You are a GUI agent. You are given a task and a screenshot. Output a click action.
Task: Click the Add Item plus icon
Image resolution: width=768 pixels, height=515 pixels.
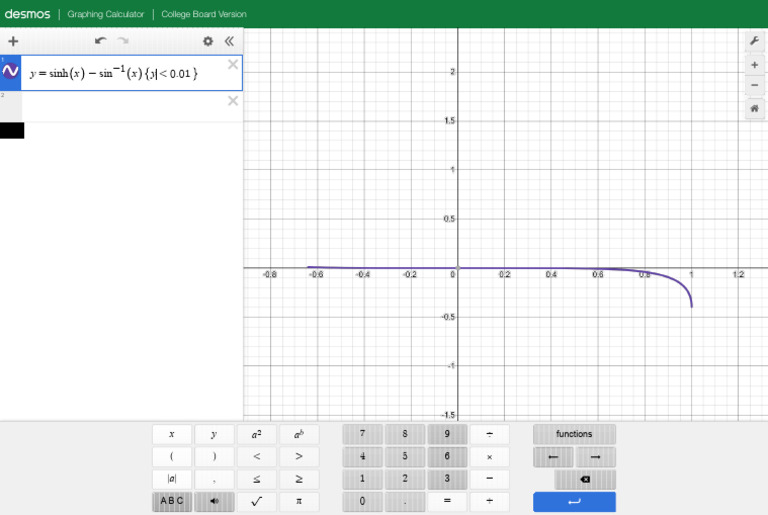coord(13,41)
